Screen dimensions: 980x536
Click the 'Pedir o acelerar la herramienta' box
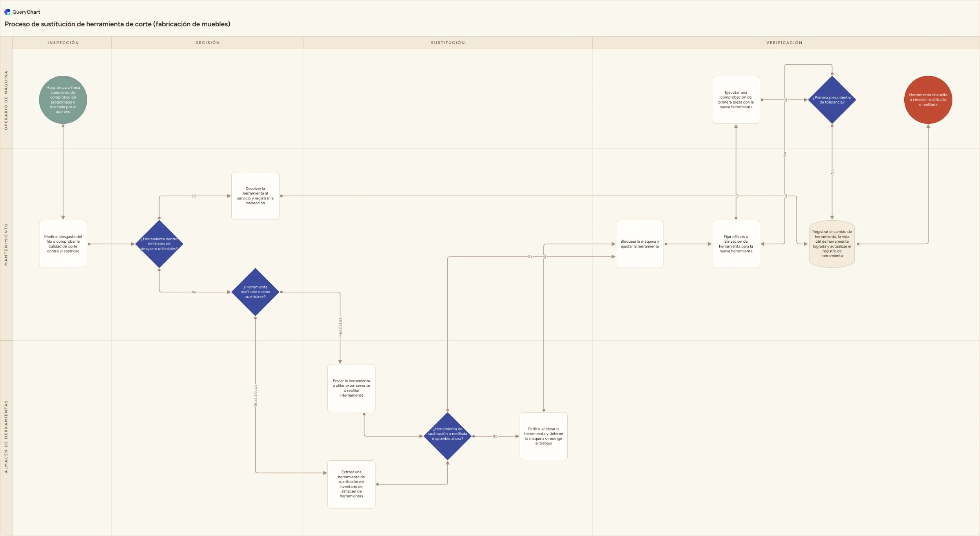(543, 436)
